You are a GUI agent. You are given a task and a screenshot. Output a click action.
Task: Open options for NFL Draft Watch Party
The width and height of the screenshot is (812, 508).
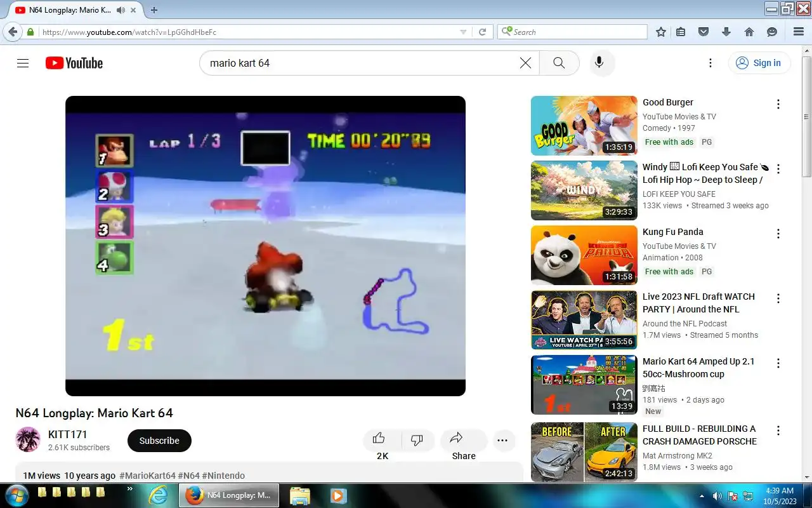[778, 298]
